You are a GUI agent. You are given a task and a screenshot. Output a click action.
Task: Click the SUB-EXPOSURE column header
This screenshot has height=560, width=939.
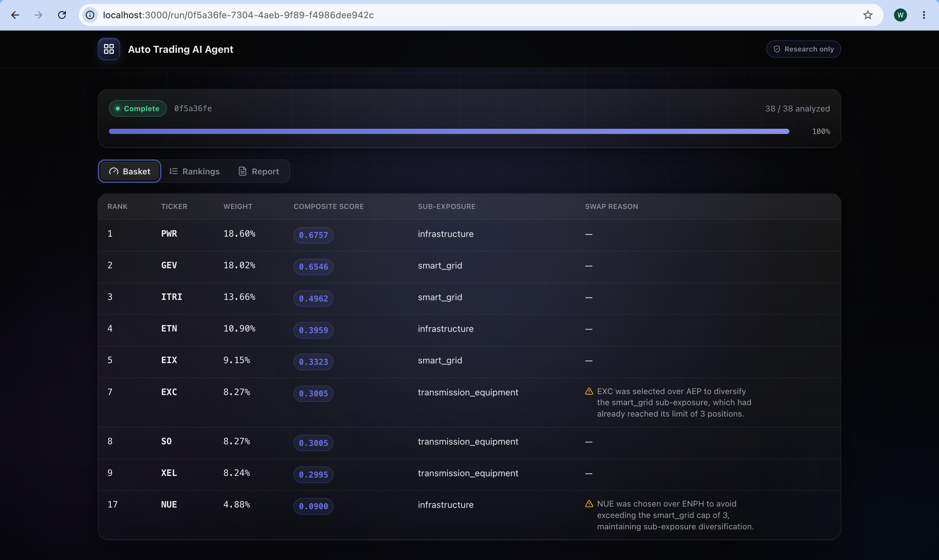pos(446,206)
